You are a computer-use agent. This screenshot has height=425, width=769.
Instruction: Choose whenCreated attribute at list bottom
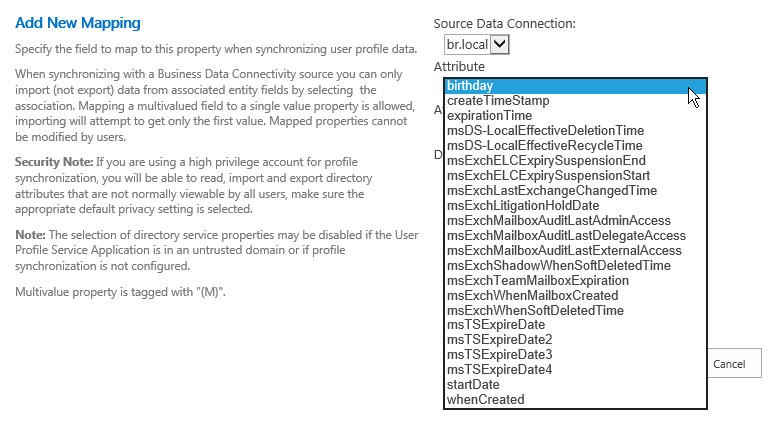[575, 400]
